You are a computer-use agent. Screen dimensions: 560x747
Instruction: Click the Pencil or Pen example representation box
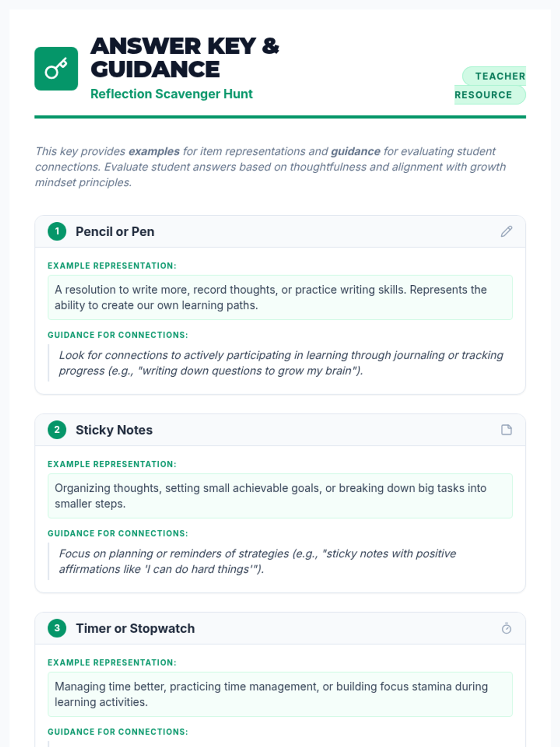280,297
